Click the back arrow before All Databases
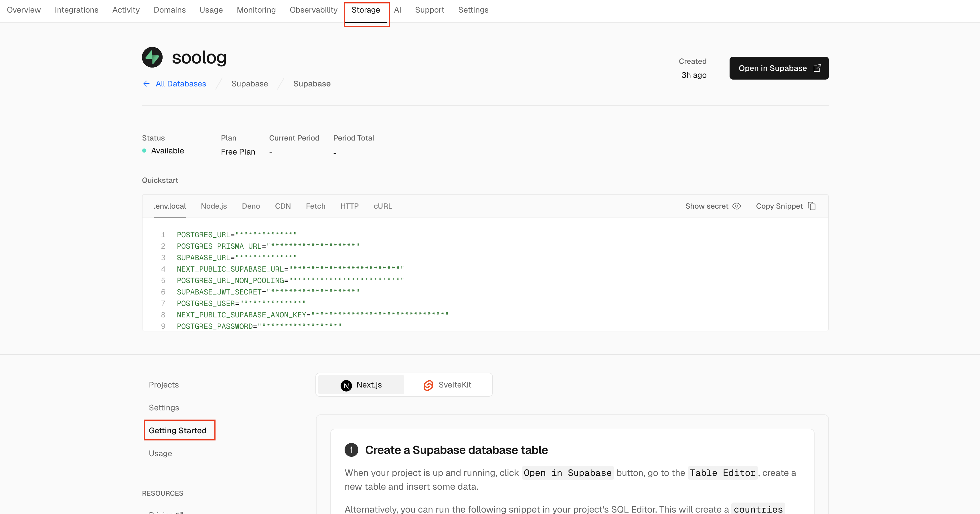 point(147,84)
